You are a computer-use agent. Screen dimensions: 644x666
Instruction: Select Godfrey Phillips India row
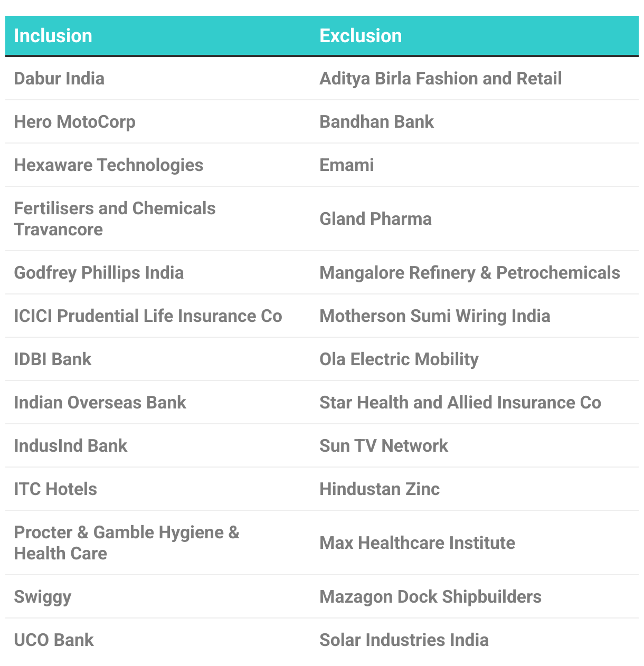(99, 273)
